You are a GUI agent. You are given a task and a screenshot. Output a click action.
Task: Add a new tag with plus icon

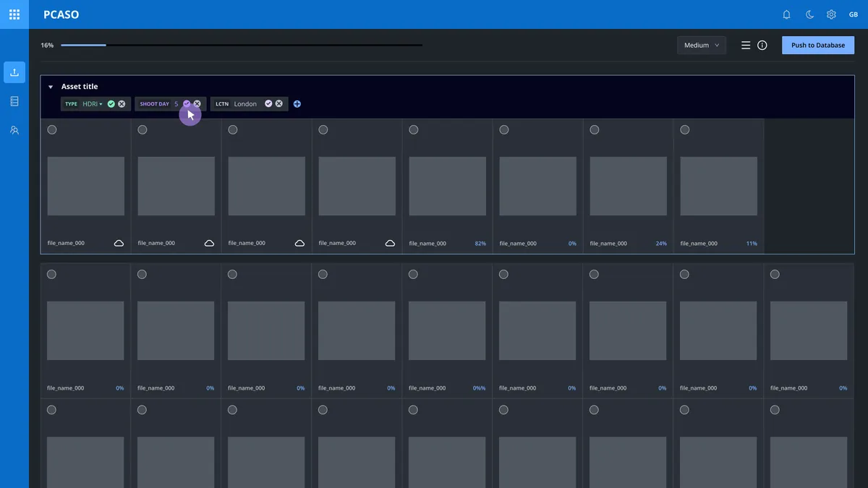[x=297, y=104]
